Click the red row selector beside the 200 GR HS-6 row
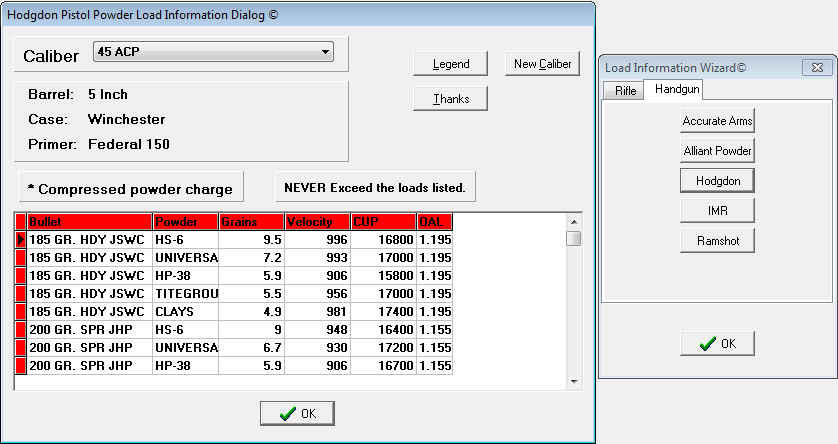The height and width of the screenshot is (444, 838). (20, 330)
